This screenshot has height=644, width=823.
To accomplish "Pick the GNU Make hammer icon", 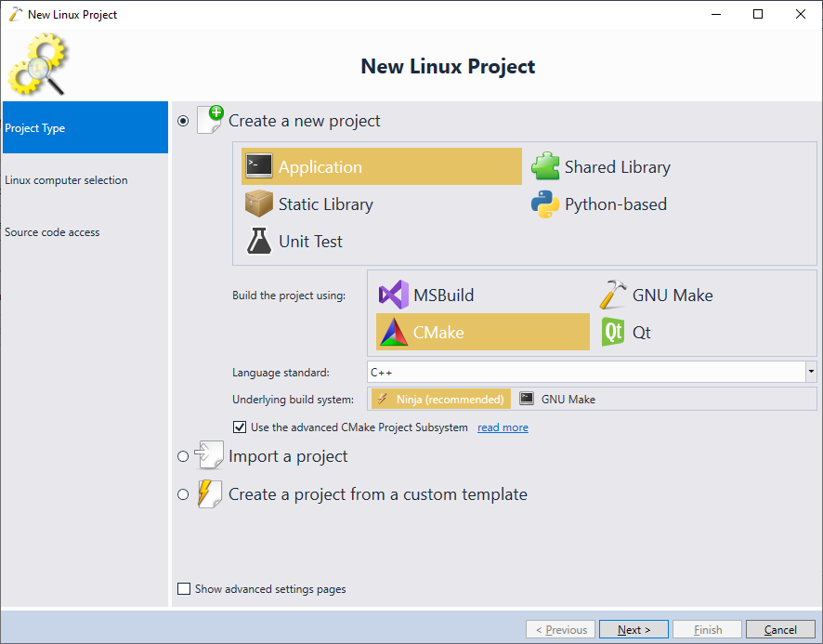I will point(613,295).
